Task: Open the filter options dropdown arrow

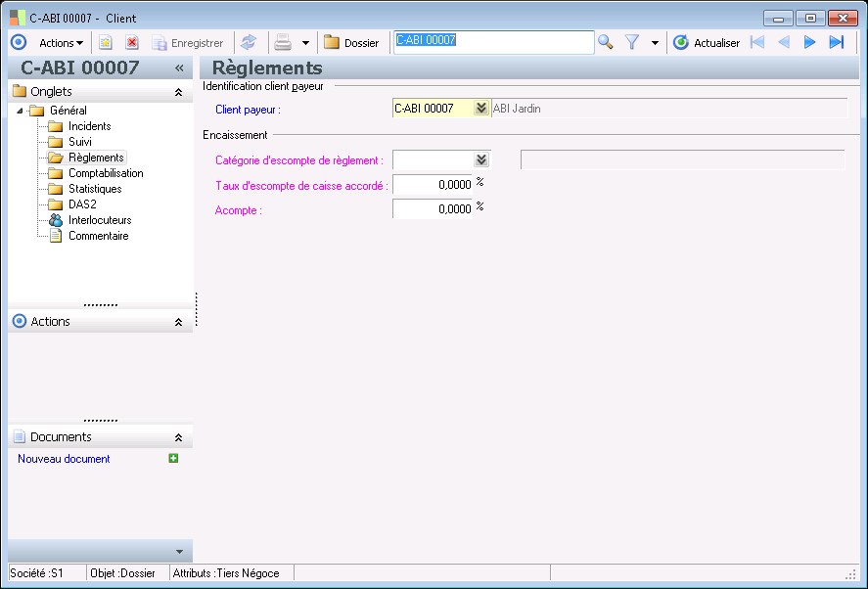Action: click(x=655, y=43)
